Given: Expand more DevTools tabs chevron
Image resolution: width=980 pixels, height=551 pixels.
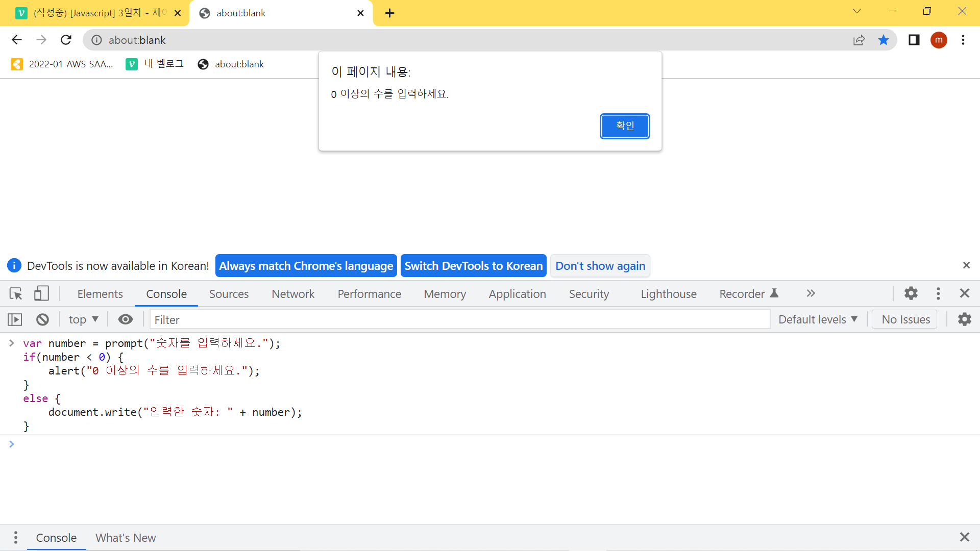Looking at the screenshot, I should 811,293.
